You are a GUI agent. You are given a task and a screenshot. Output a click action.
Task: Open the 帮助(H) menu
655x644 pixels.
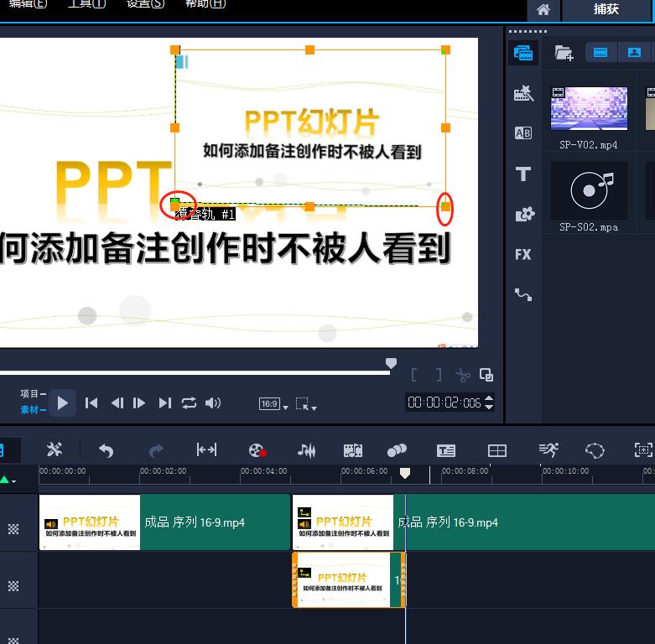(205, 4)
